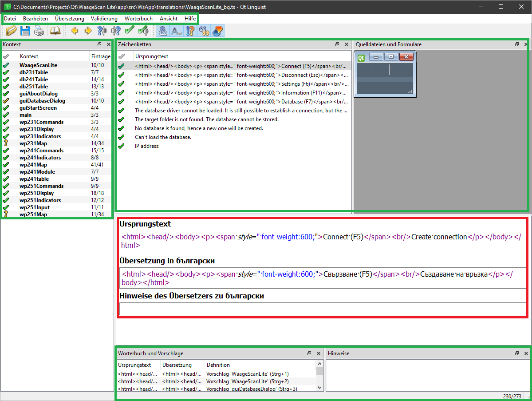Screen dimensions: 532x401
Task: Click the form preview thumbnail window
Action: pyautogui.click(x=385, y=74)
